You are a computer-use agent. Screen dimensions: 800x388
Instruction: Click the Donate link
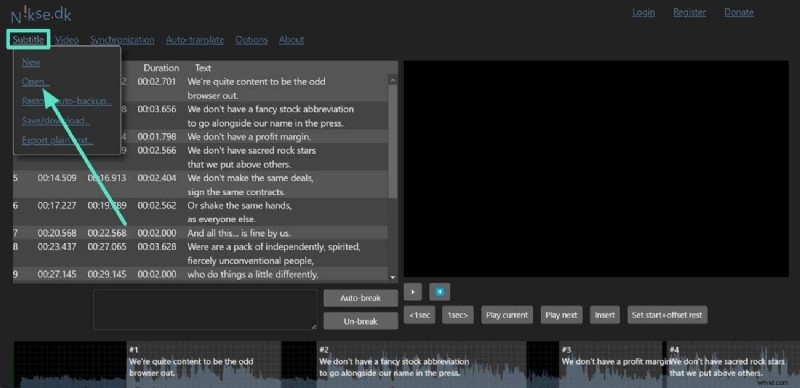pos(739,12)
